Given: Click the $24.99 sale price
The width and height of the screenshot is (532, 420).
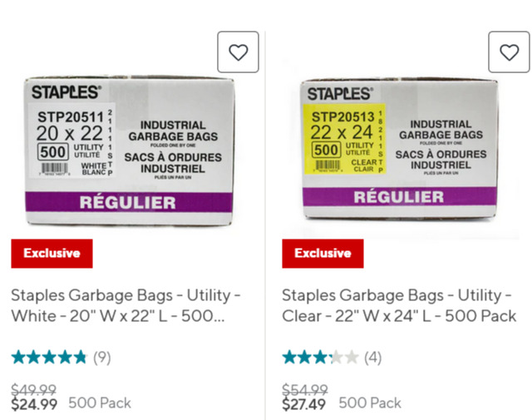Looking at the screenshot, I should pos(34,404).
